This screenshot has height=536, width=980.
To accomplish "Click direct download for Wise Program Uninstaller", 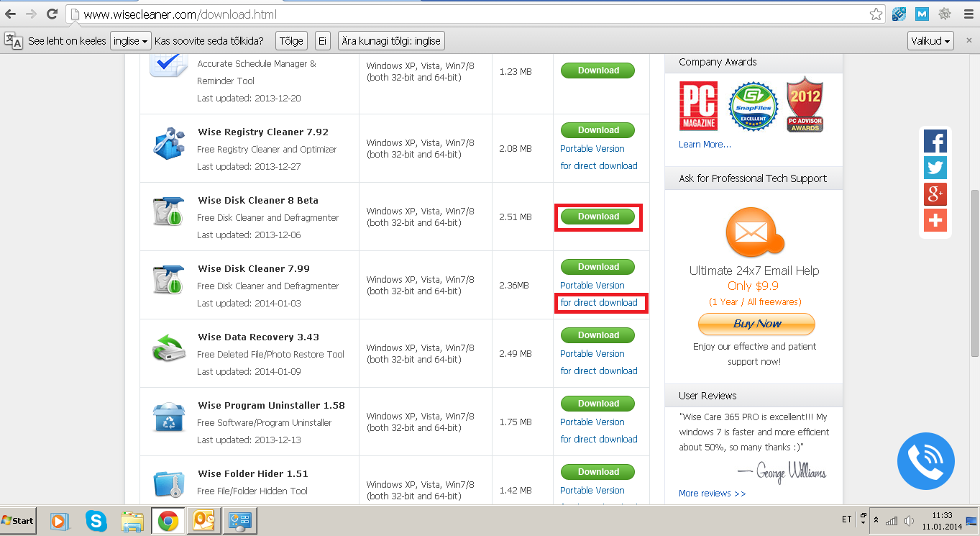I will pyautogui.click(x=599, y=440).
